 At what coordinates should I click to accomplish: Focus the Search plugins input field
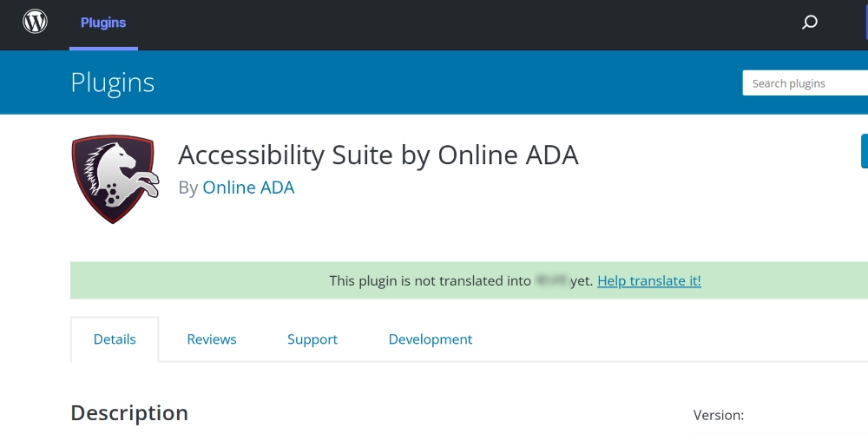pos(805,83)
